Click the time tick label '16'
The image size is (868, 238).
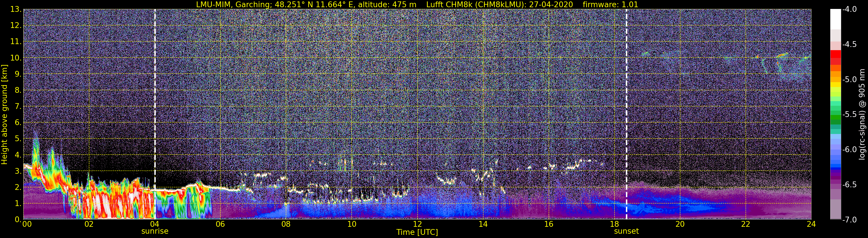(548, 224)
